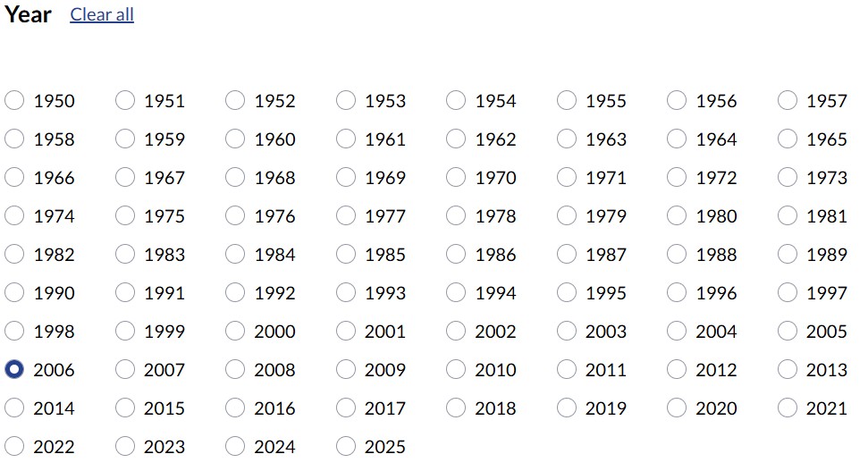Select the 1950 radio button
Screen dimensions: 868x471
click(15, 101)
